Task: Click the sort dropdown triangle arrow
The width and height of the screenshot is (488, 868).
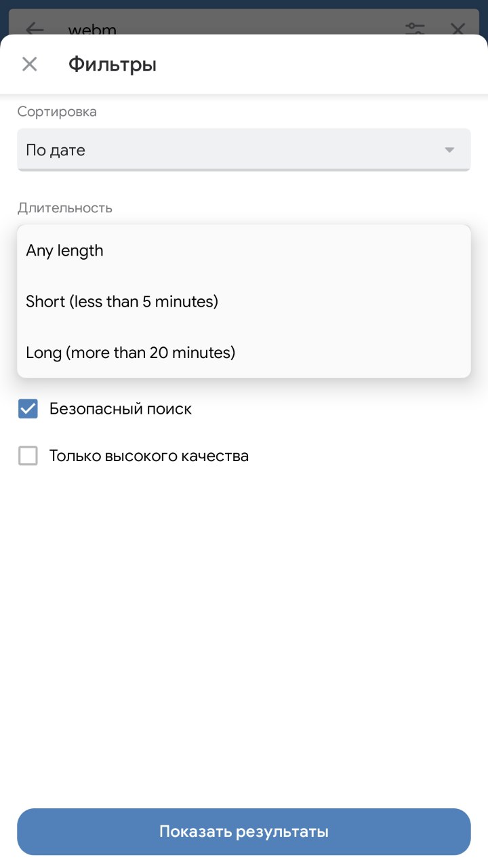Action: [x=449, y=150]
